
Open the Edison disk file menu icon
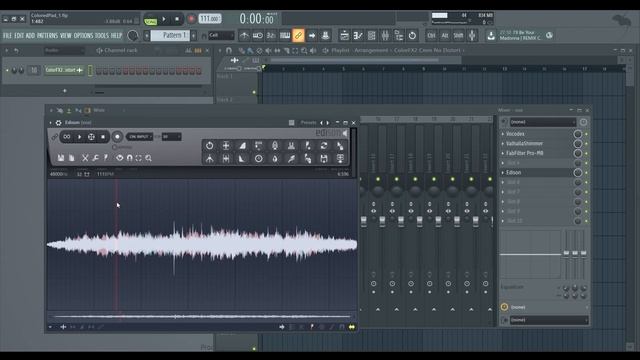pyautogui.click(x=61, y=158)
